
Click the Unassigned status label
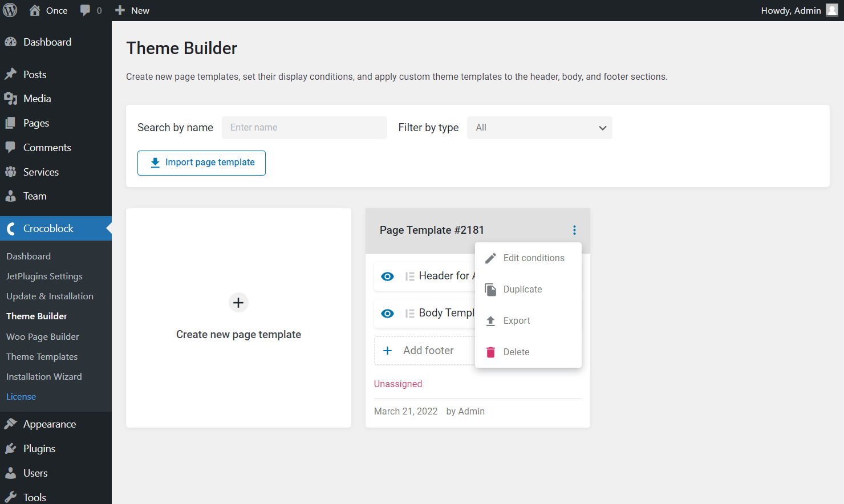(x=398, y=384)
